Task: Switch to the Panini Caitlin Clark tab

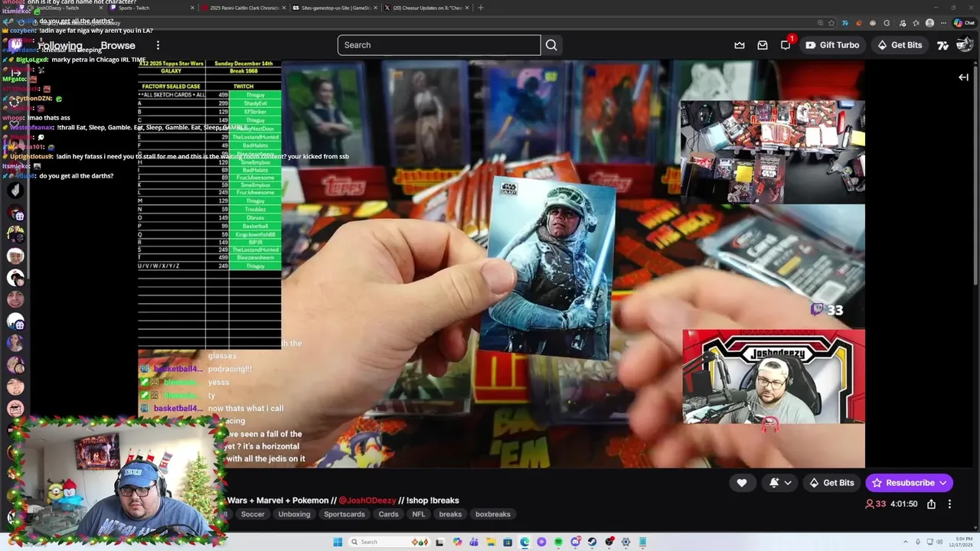Action: coord(243,8)
